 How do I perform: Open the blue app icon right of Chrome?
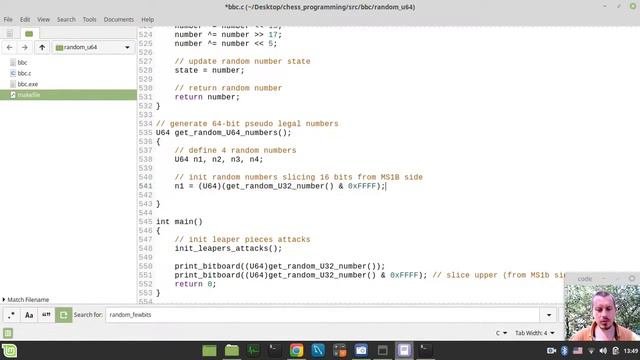click(x=318, y=351)
